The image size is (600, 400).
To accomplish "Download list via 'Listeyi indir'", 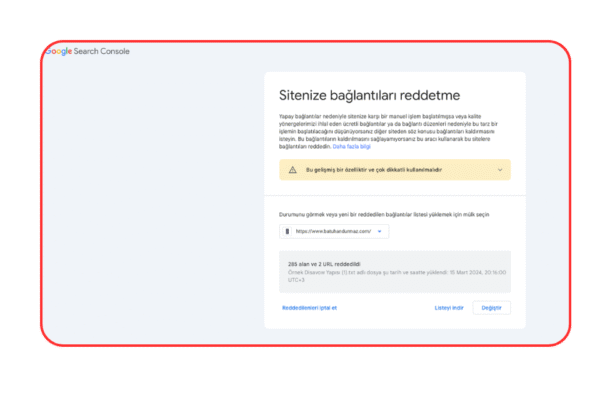I will pyautogui.click(x=449, y=308).
